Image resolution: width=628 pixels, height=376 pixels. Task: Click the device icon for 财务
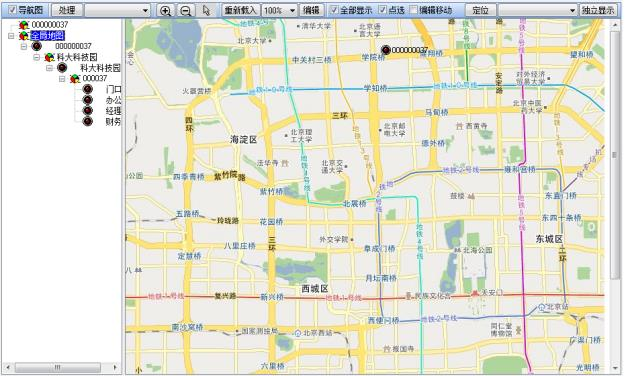[88, 121]
